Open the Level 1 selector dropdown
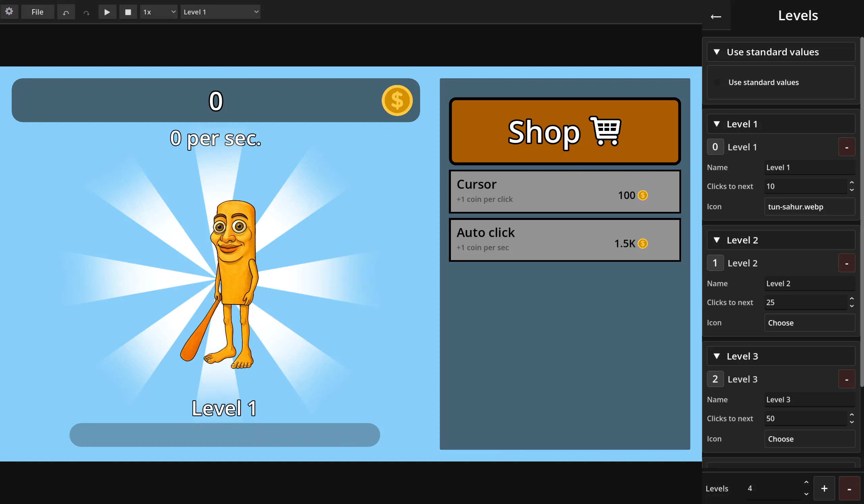Viewport: 864px width, 504px height. [220, 12]
